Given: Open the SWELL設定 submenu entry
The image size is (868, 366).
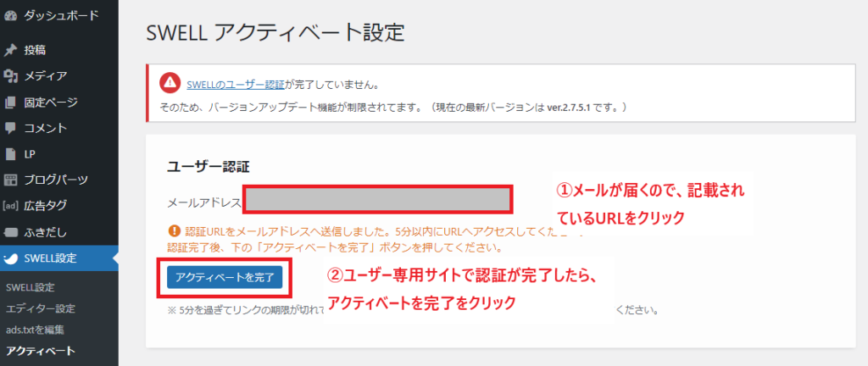Looking at the screenshot, I should pos(30,287).
